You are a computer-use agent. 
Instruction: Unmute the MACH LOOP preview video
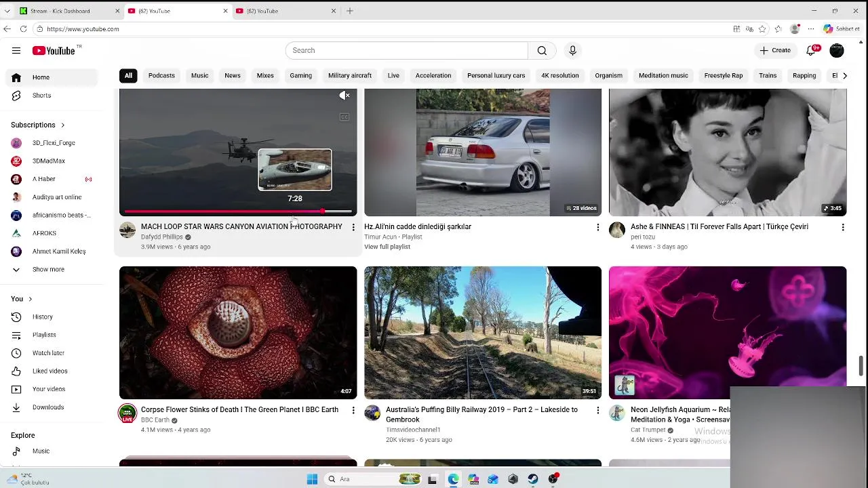[x=344, y=96]
